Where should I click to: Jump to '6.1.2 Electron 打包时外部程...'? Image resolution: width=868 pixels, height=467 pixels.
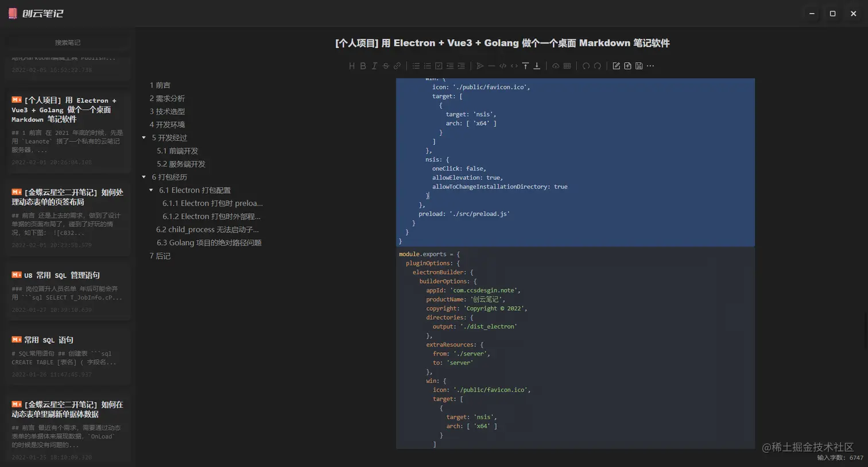pyautogui.click(x=211, y=217)
